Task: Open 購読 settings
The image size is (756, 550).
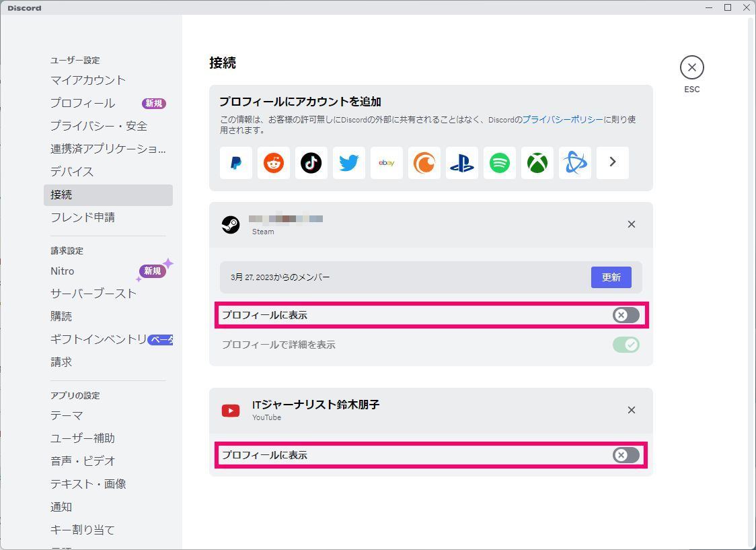Action: pos(108,316)
